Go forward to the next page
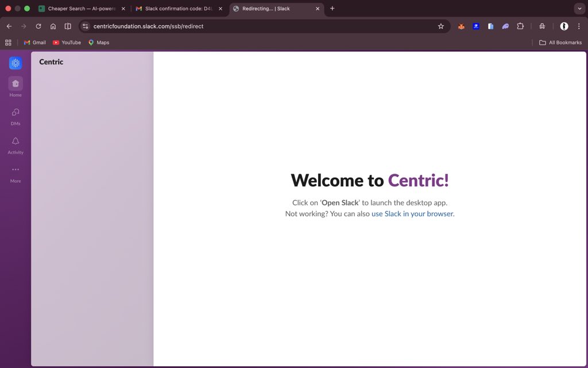This screenshot has height=368, width=588. [x=24, y=26]
